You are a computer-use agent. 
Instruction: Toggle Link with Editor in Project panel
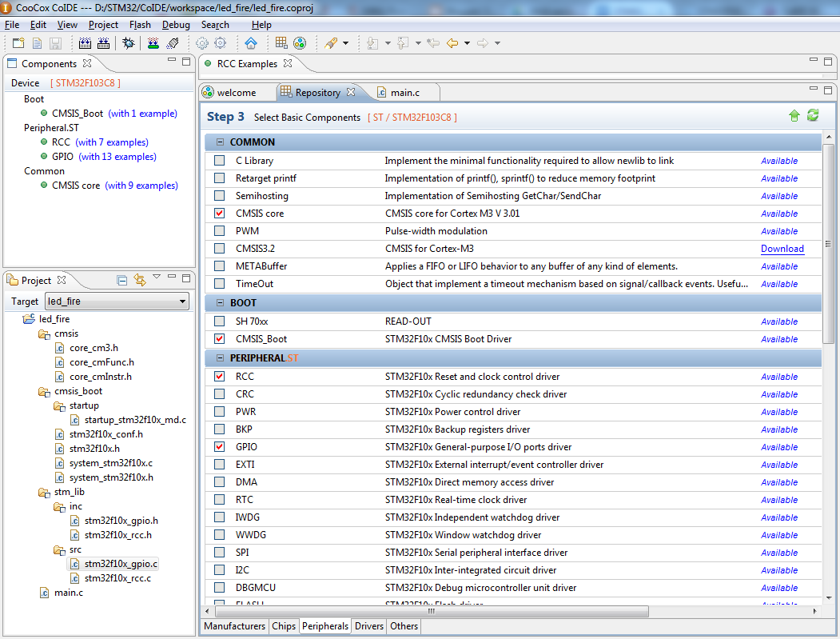[x=140, y=280]
